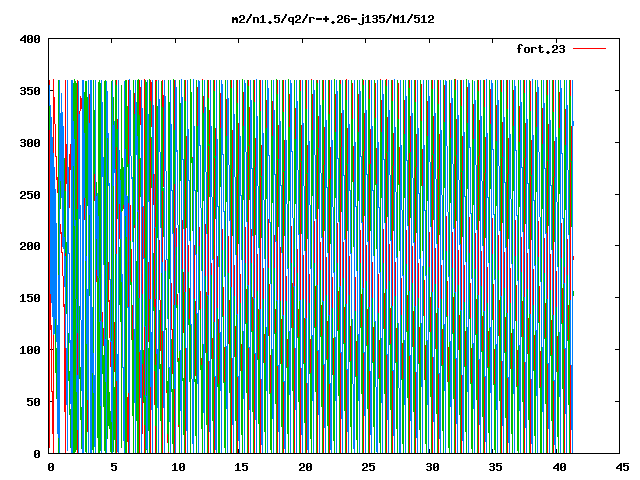Click the x-axis label 35

click(495, 467)
